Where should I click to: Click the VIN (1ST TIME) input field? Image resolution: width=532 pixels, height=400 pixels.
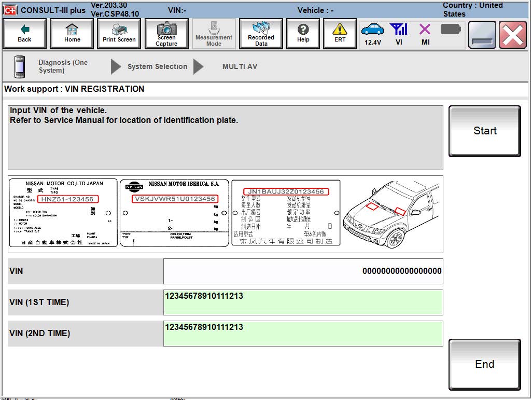pos(303,302)
